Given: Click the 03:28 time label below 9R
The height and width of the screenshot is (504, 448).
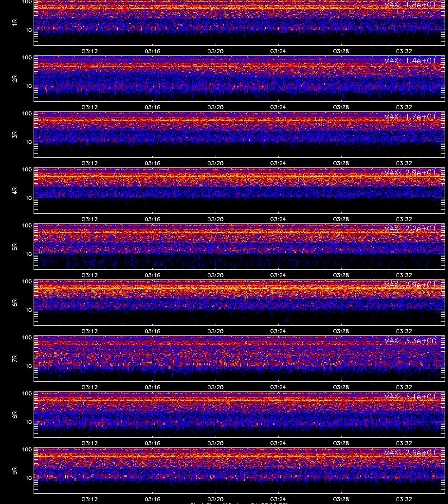Looking at the screenshot, I should 341,499.
